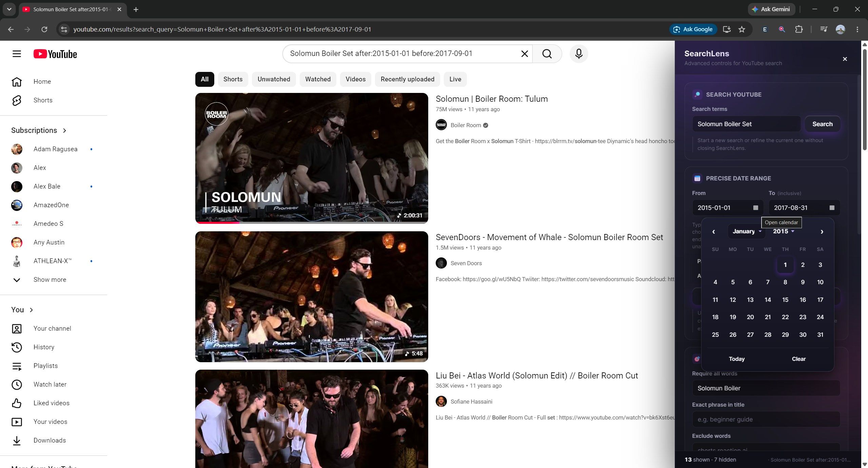Select the Live filter chip
This screenshot has height=468, width=868.
455,79
